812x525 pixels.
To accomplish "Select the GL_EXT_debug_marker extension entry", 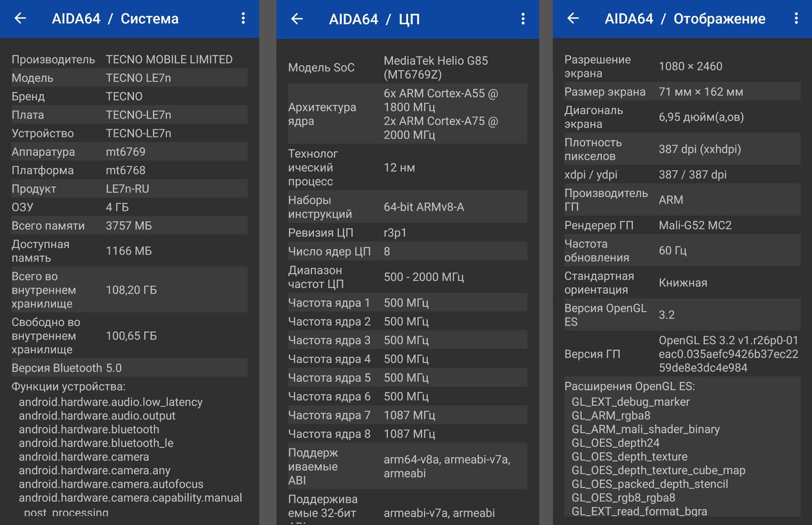I will click(x=630, y=402).
